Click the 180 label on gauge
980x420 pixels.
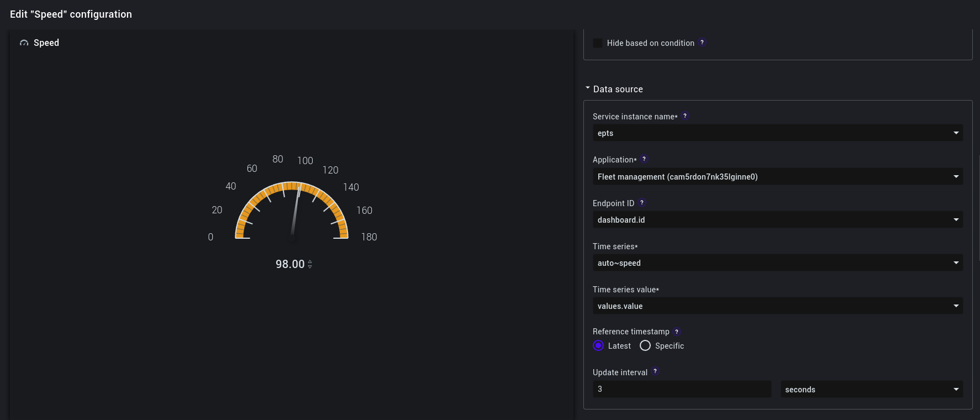[369, 237]
